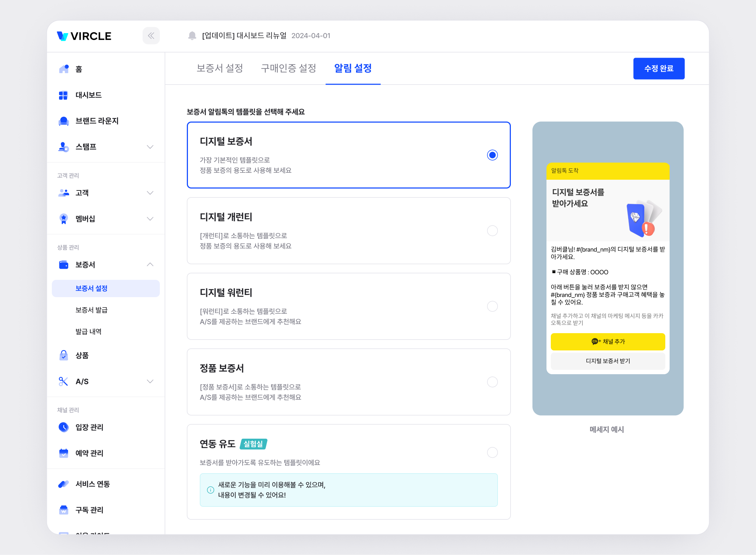Screen dimensions: 756x555
Task: Collapse the 보증서 menu chevron
Action: click(x=150, y=265)
